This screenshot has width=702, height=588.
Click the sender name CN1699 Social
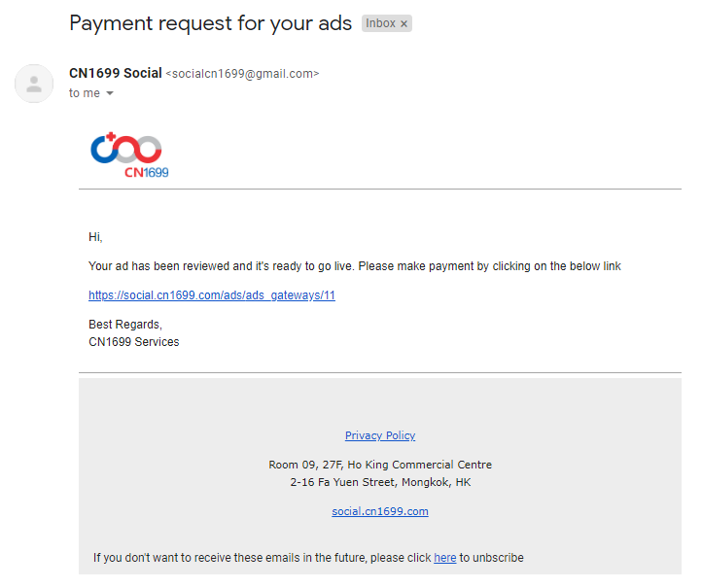click(x=116, y=74)
